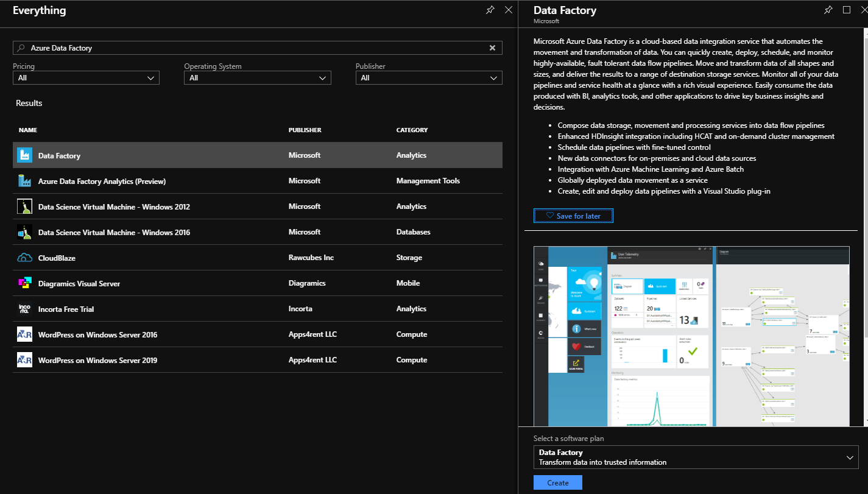The image size is (868, 494).
Task: Select Data Science Virtual Machine - Windows 2016
Action: pos(114,232)
